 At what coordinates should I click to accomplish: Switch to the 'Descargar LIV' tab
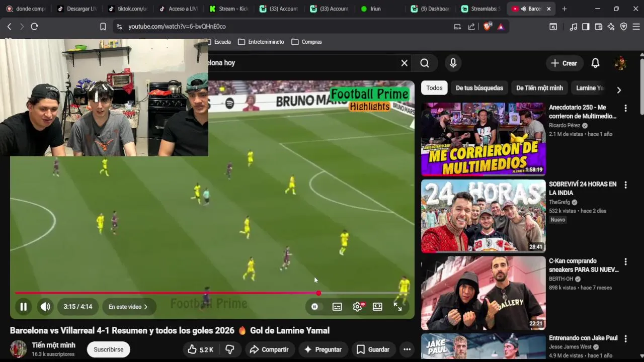click(x=78, y=9)
